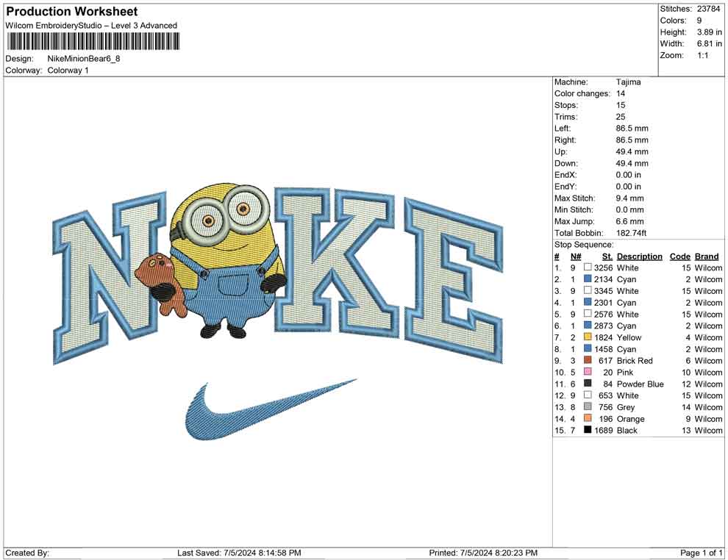This screenshot has width=728, height=560.
Task: Click the stitch count 1689 in Black row
Action: click(x=604, y=430)
